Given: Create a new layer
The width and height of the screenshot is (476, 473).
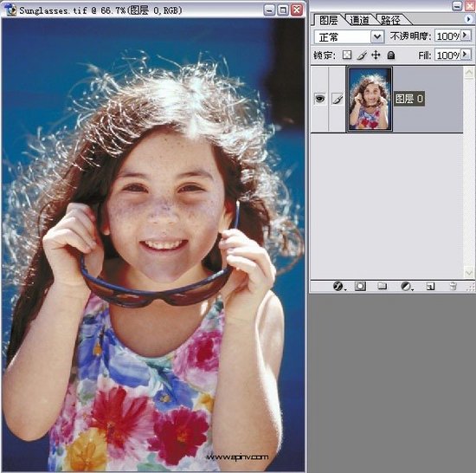Looking at the screenshot, I should tap(430, 286).
